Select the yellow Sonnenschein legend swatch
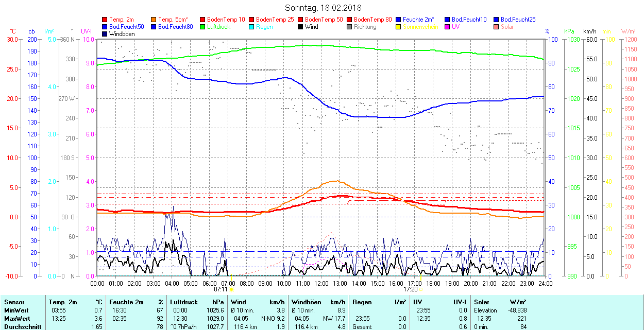 pyautogui.click(x=399, y=27)
